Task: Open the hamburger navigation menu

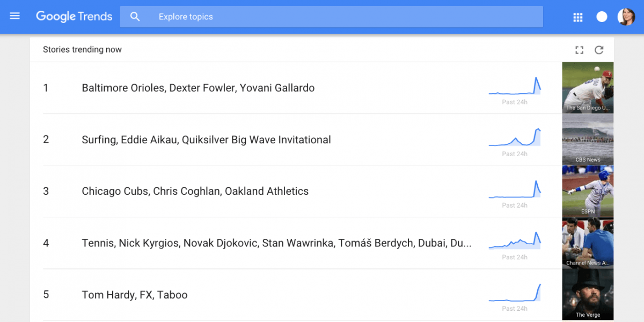Action: (15, 17)
